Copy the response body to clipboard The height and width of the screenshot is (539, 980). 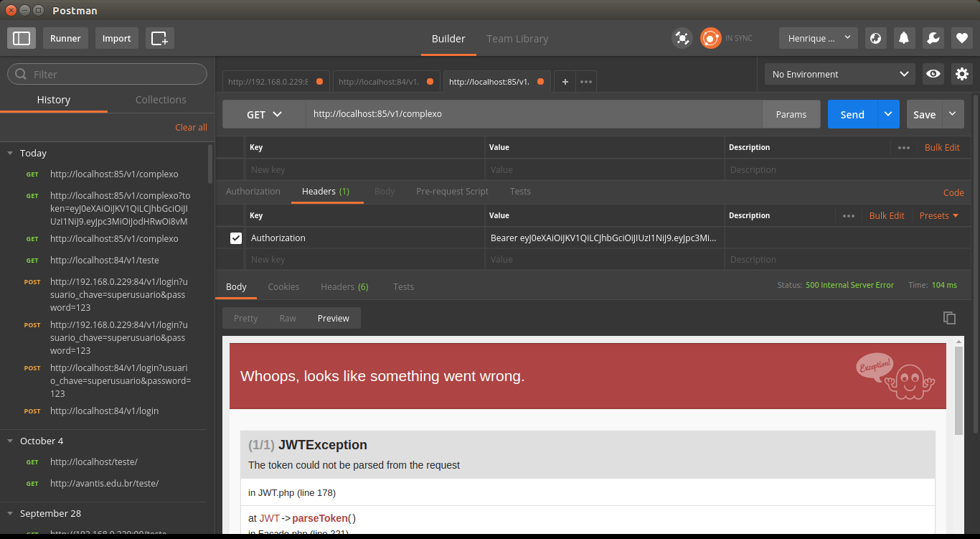click(x=949, y=318)
